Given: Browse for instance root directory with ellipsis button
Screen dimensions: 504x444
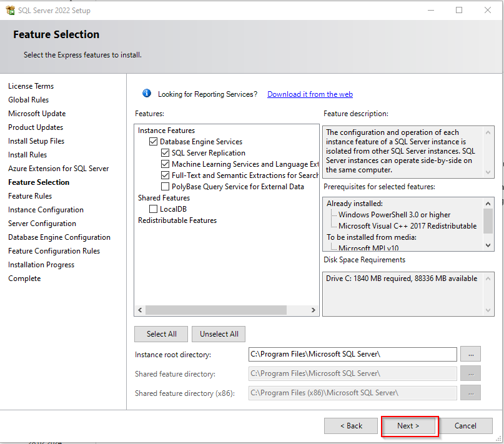Looking at the screenshot, I should point(470,354).
